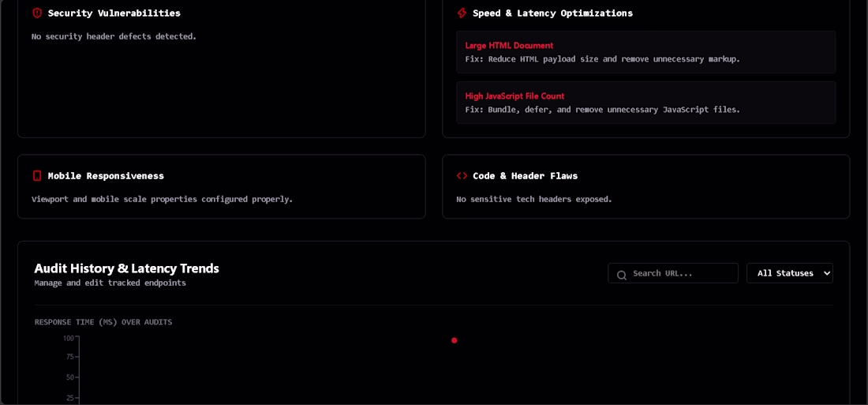868x405 pixels.
Task: Click the Code & Header Flaws brackets icon
Action: pos(462,175)
